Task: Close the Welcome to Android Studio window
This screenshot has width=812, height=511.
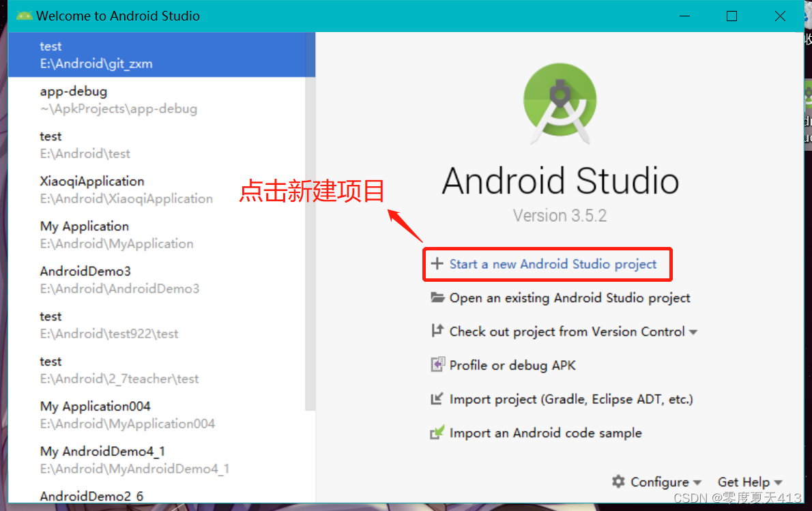Action: tap(780, 16)
